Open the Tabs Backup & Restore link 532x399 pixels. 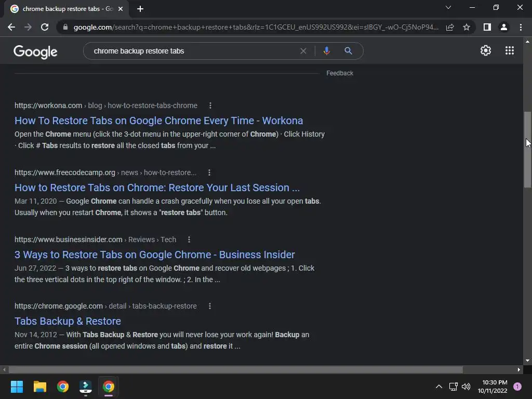coord(68,321)
